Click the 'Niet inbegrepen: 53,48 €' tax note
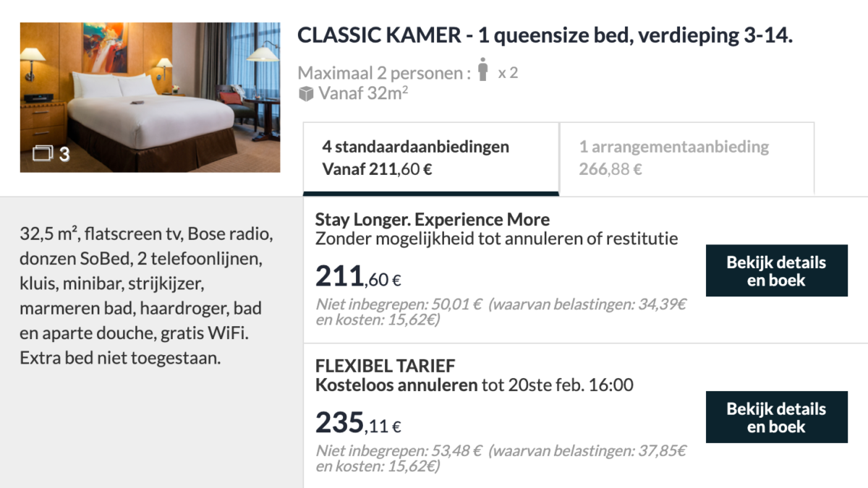Image resolution: width=868 pixels, height=488 pixels. 501,458
